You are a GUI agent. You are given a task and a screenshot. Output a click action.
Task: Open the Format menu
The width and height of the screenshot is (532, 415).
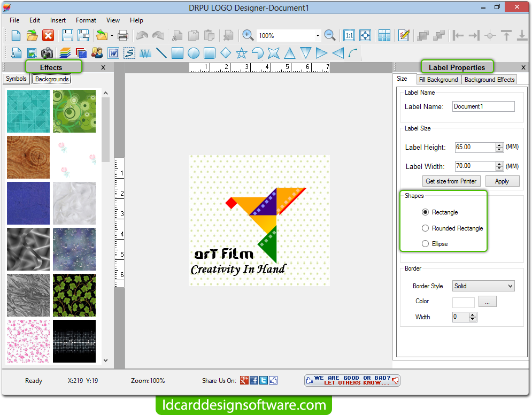coord(86,20)
